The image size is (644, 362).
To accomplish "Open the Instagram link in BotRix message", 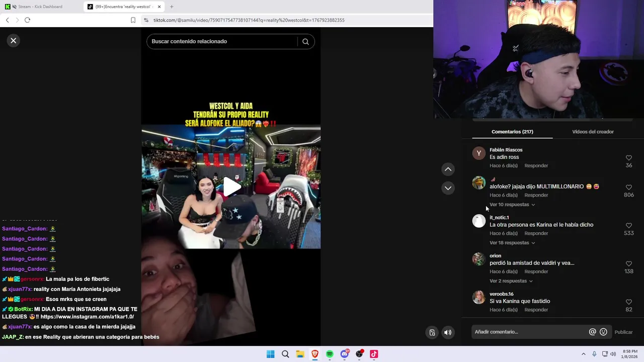I will click(x=87, y=317).
